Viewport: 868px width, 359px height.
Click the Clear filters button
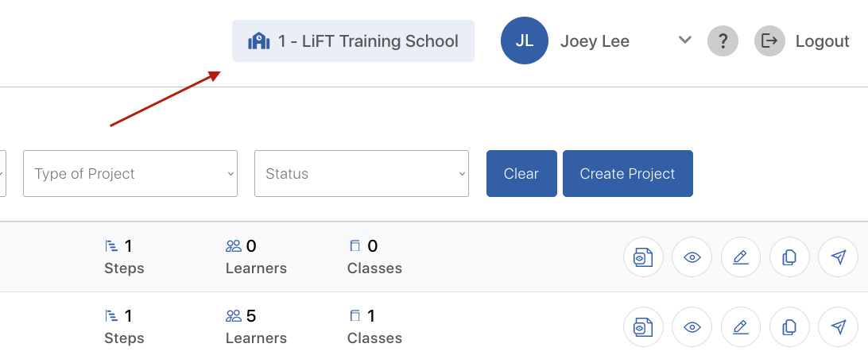[x=521, y=174]
